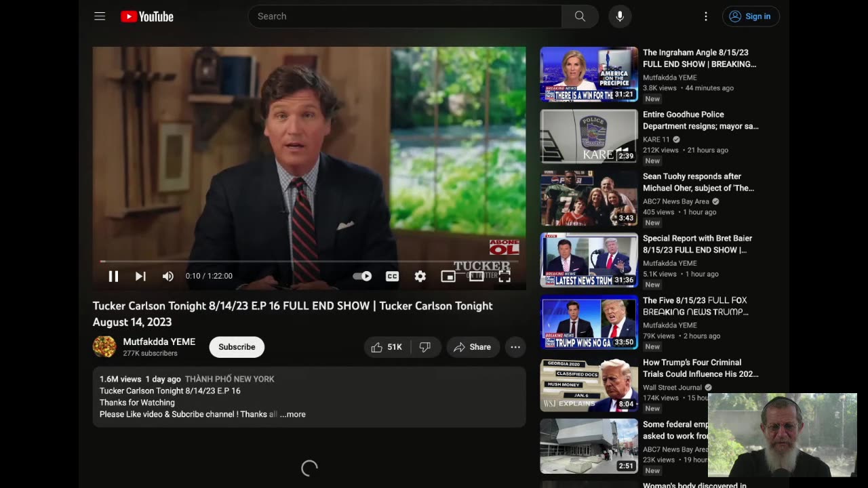Seek on the video progress bar
Viewport: 868px width, 488px height.
click(x=309, y=261)
